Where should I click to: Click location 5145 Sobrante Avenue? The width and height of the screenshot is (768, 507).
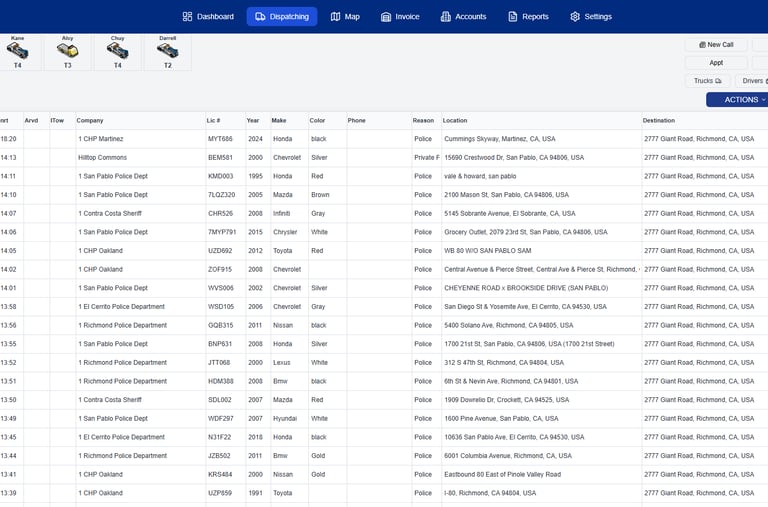click(x=510, y=214)
